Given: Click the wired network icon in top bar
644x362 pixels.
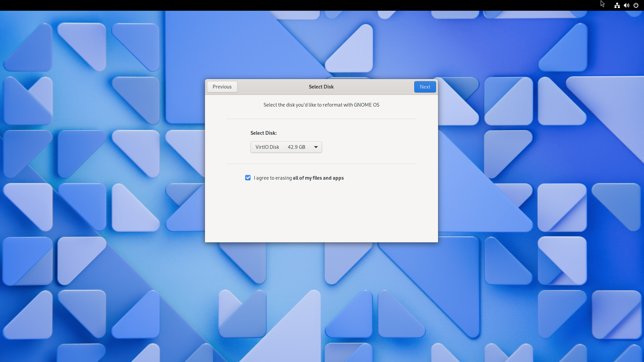Looking at the screenshot, I should (x=617, y=5).
